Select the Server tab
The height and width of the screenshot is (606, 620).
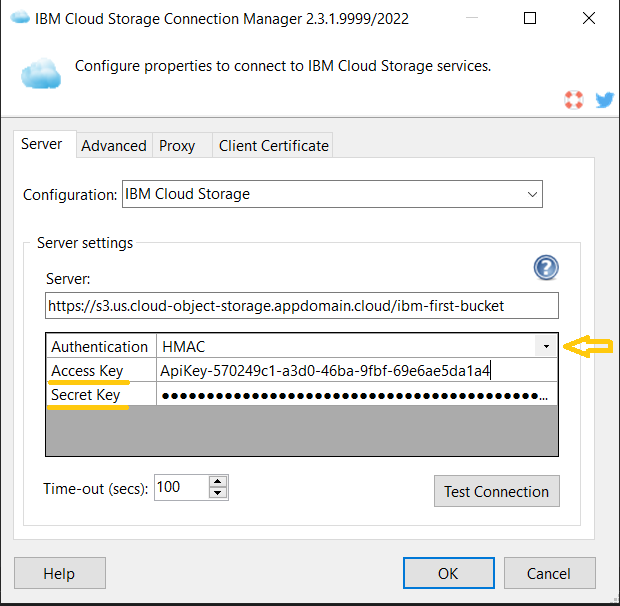pos(42,144)
